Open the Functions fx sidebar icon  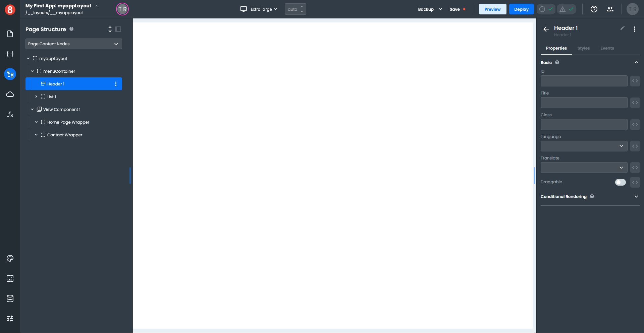[10, 114]
